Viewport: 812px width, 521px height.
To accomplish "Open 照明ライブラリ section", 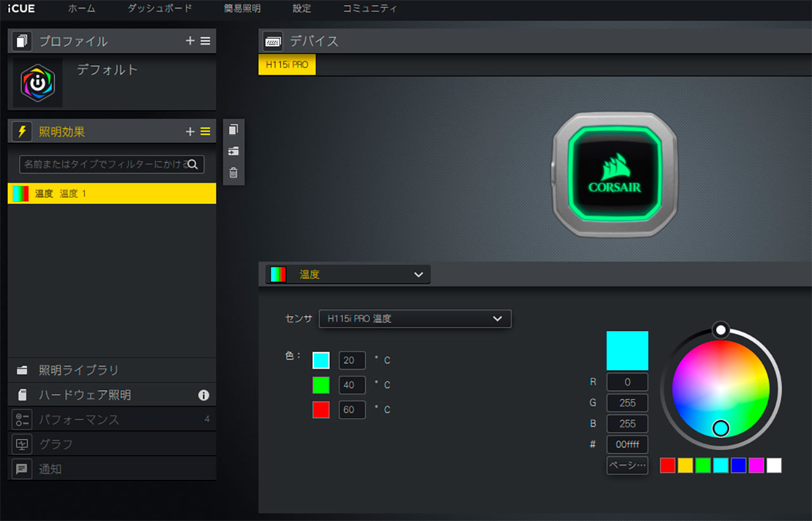I will click(x=112, y=370).
